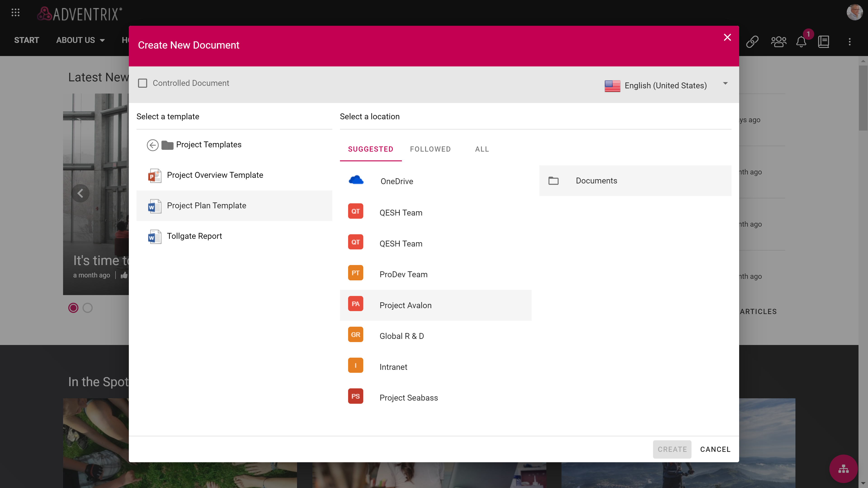The image size is (868, 488).
Task: Open the vertical three-dot more menu
Action: [x=849, y=42]
